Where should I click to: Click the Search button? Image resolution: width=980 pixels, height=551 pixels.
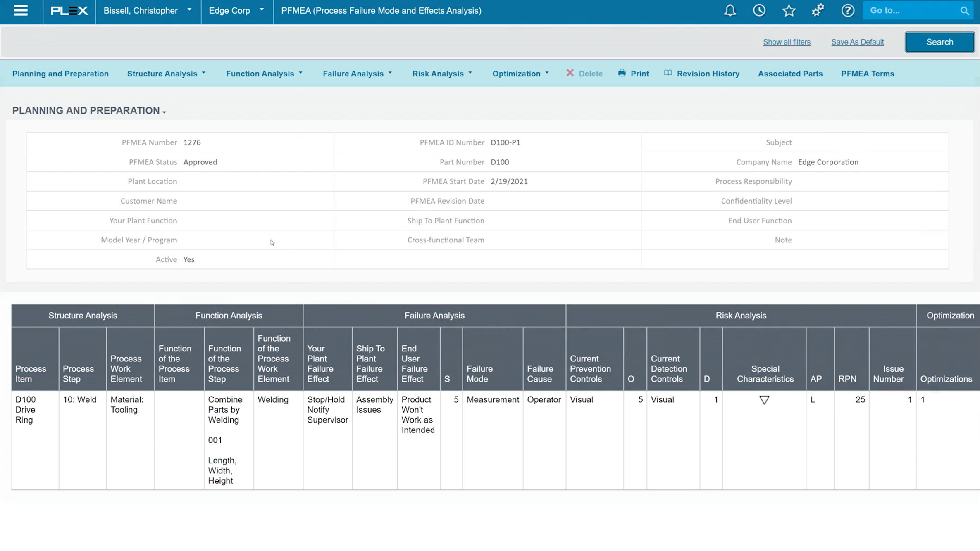(939, 42)
